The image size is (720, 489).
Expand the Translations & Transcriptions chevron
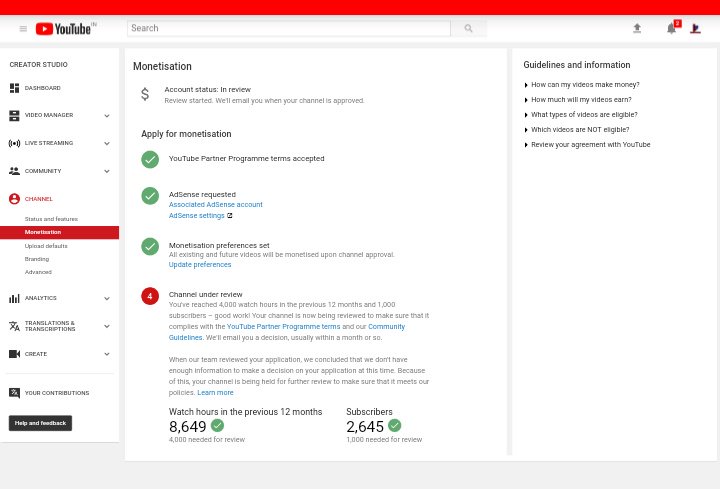pos(107,326)
